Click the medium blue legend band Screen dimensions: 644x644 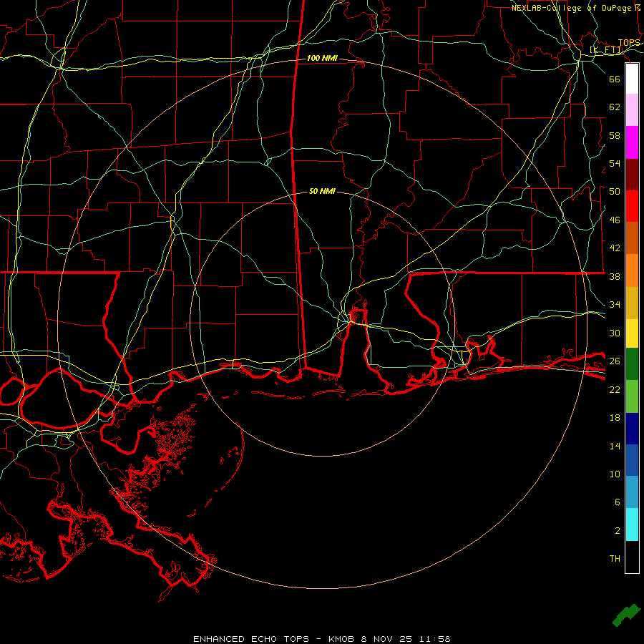point(632,460)
